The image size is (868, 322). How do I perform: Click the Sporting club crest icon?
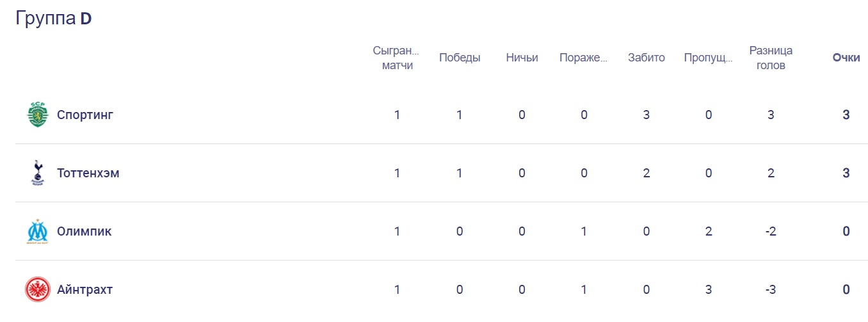click(x=38, y=115)
